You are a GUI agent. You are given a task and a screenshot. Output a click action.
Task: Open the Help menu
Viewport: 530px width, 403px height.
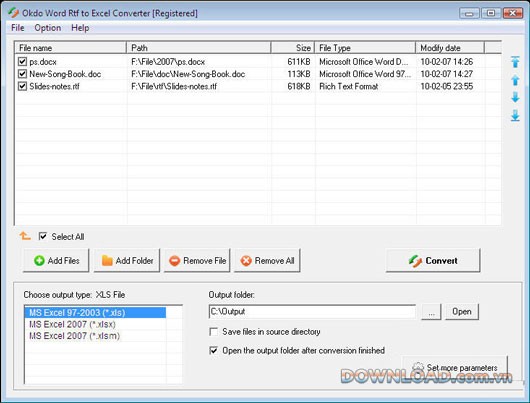[x=80, y=28]
